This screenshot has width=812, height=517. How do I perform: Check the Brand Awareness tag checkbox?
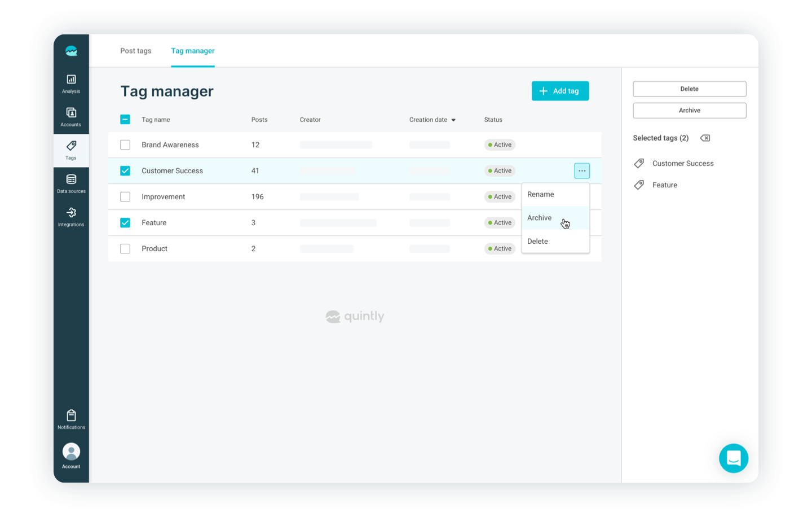coord(125,145)
